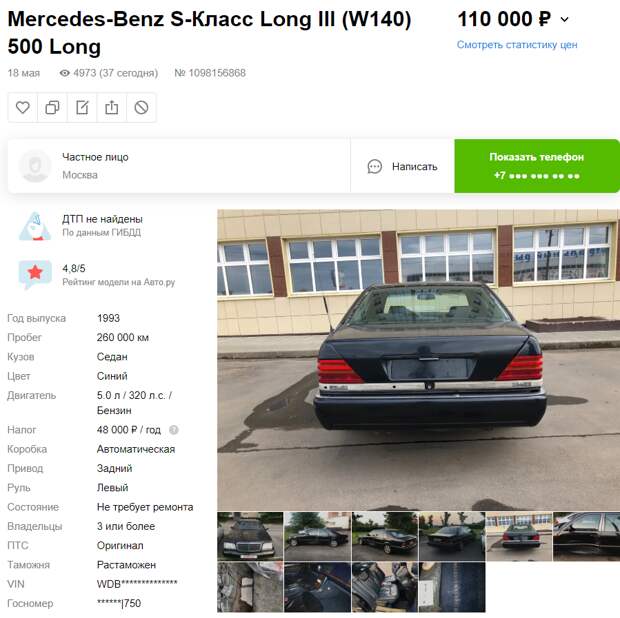Screen dimensions: 620x618
Task: Click the compare (stacked squares) icon
Action: point(52,107)
